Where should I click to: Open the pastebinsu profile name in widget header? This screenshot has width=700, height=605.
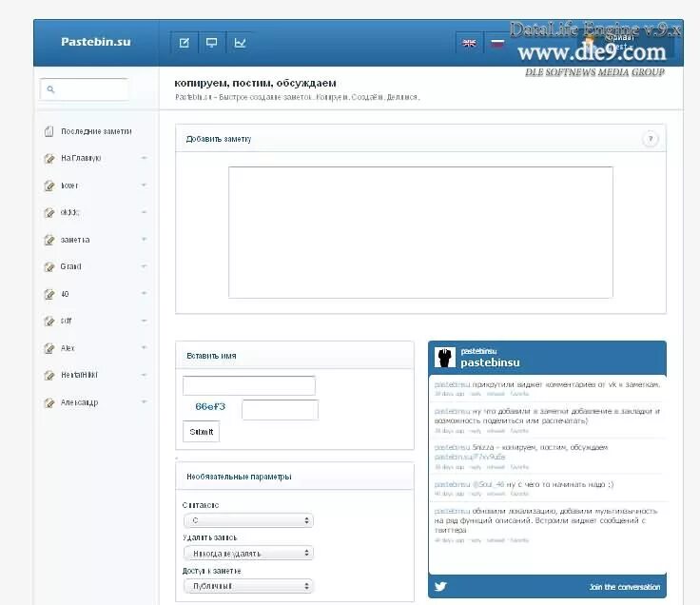[x=490, y=362]
